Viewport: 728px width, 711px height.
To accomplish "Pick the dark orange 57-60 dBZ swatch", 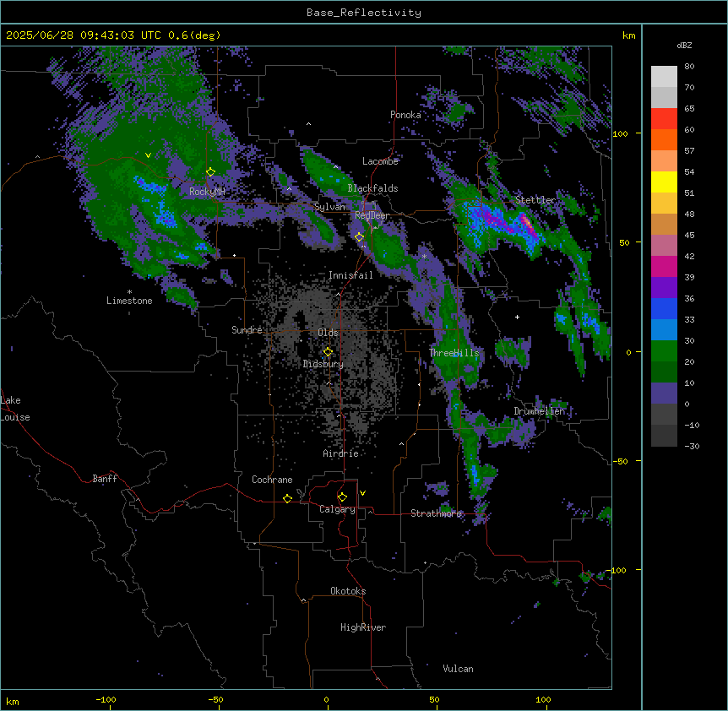I will pos(664,140).
